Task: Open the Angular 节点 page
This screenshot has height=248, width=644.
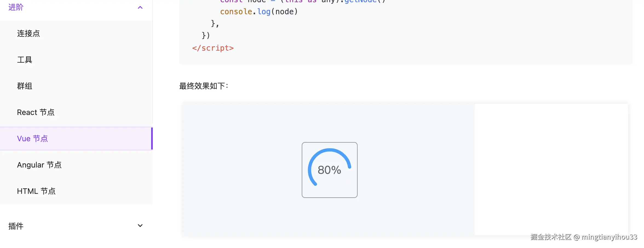Action: tap(39, 165)
